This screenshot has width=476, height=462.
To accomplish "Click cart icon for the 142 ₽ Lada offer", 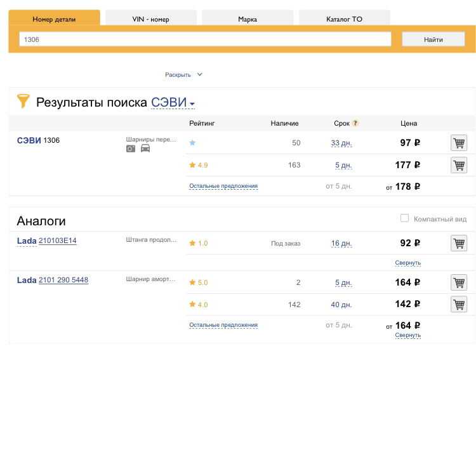I will (458, 305).
